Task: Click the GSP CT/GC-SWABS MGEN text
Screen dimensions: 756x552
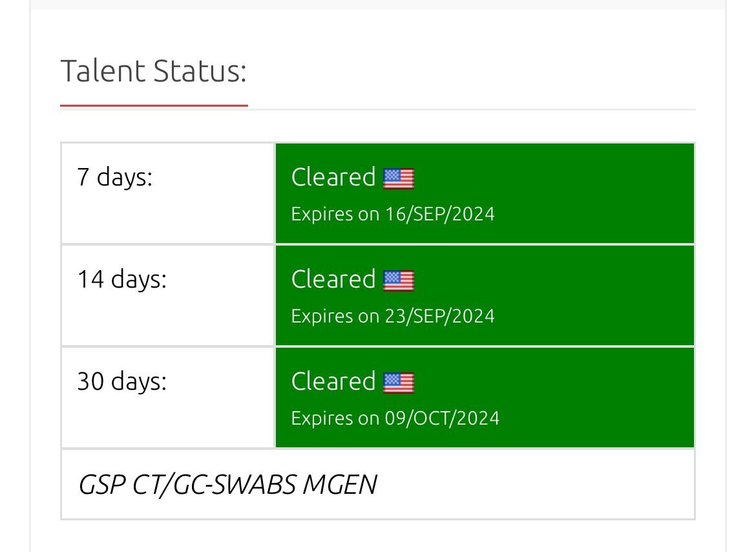Action: 227,484
